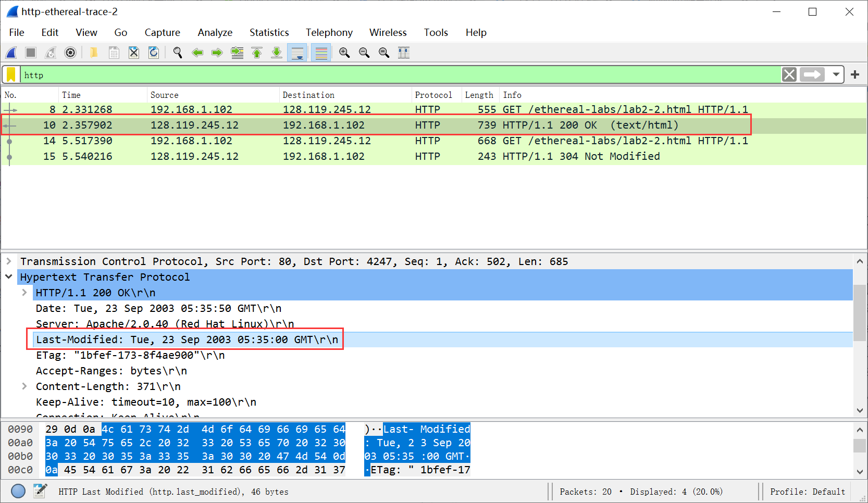The image size is (868, 503).
Task: Open the Statistics menu
Action: (x=269, y=32)
